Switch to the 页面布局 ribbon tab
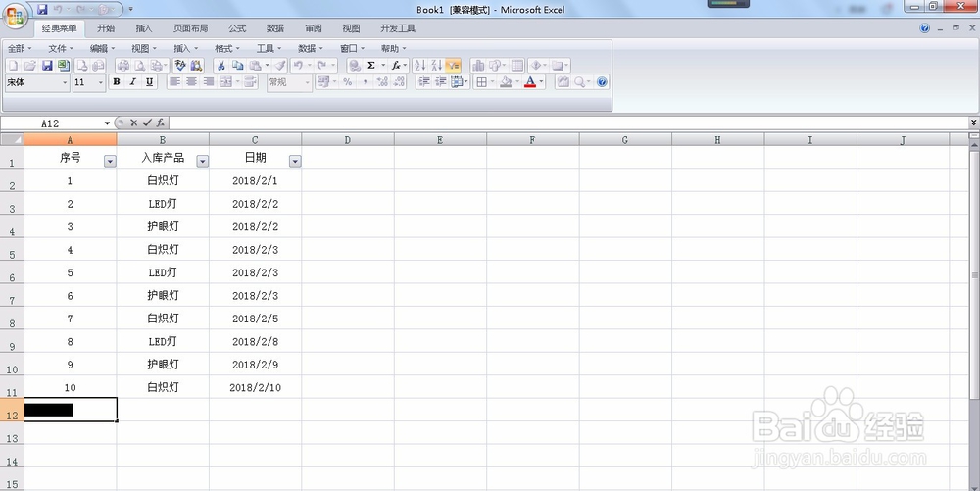 (x=191, y=28)
